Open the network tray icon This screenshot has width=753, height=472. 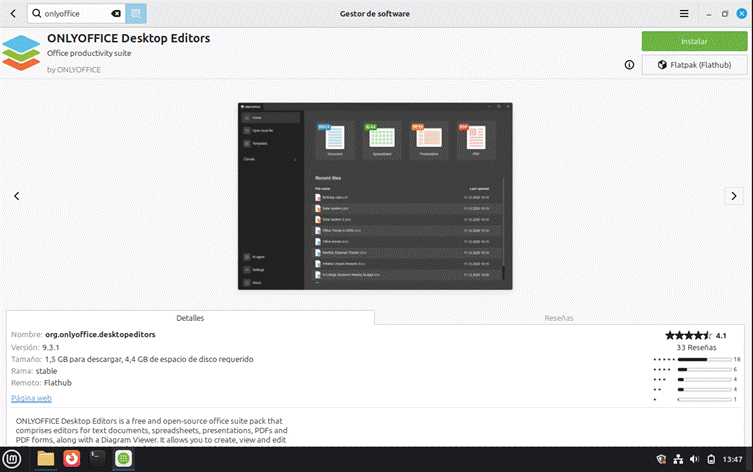coord(678,460)
